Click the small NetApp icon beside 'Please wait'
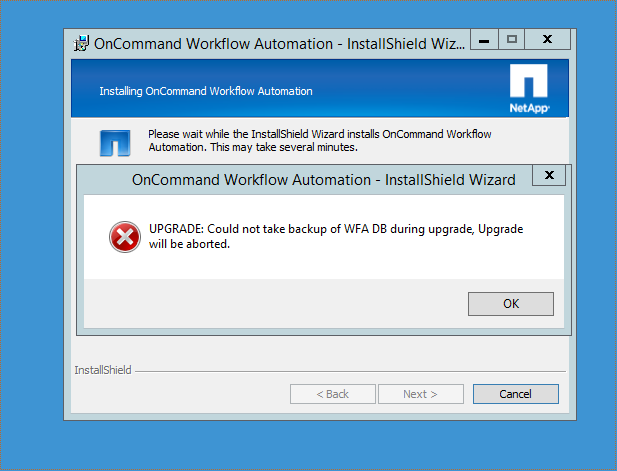617x471 pixels. tap(115, 141)
